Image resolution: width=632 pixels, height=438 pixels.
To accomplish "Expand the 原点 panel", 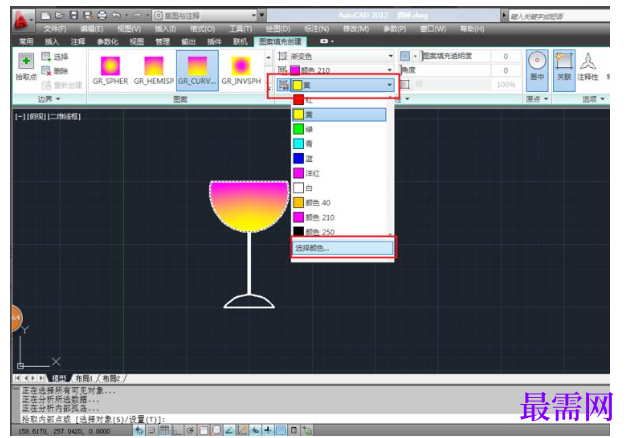I will 537,99.
